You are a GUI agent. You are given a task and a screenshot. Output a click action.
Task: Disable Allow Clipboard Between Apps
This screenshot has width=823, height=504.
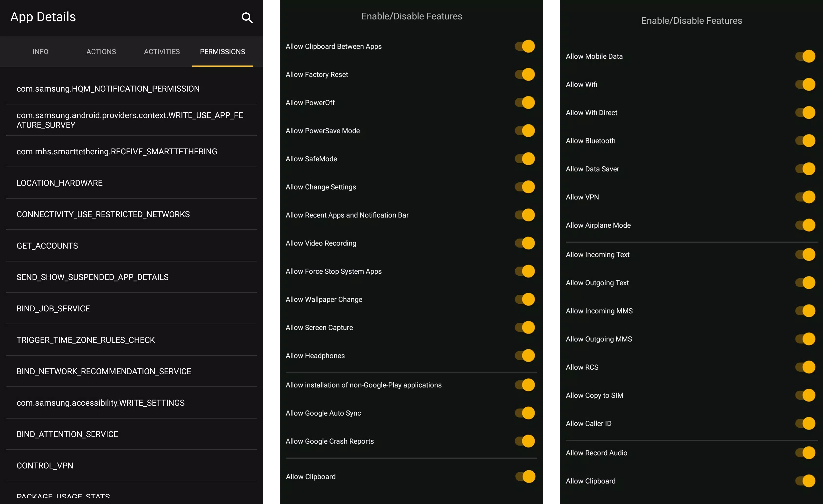coord(525,47)
